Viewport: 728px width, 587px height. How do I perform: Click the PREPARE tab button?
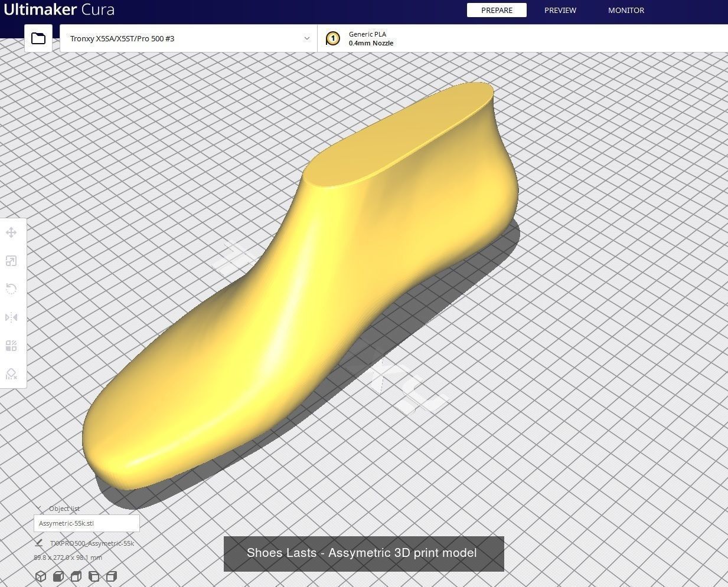point(496,10)
